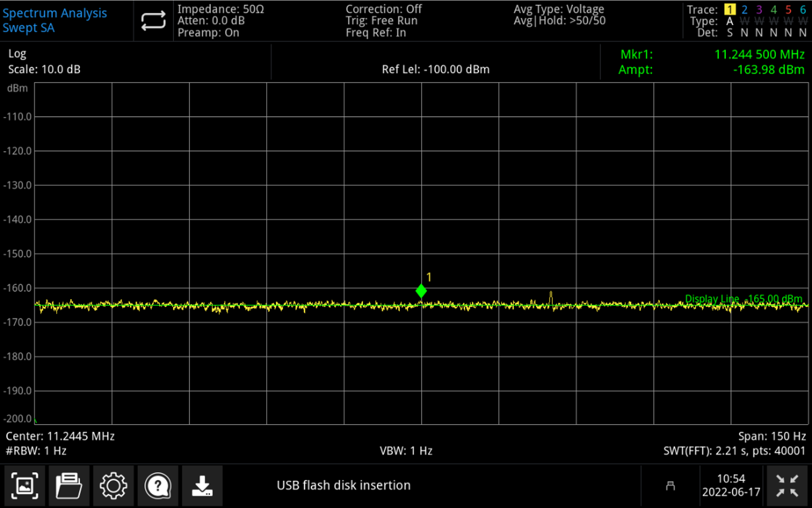812x508 pixels.
Task: Open the help question mark icon
Action: (x=158, y=486)
